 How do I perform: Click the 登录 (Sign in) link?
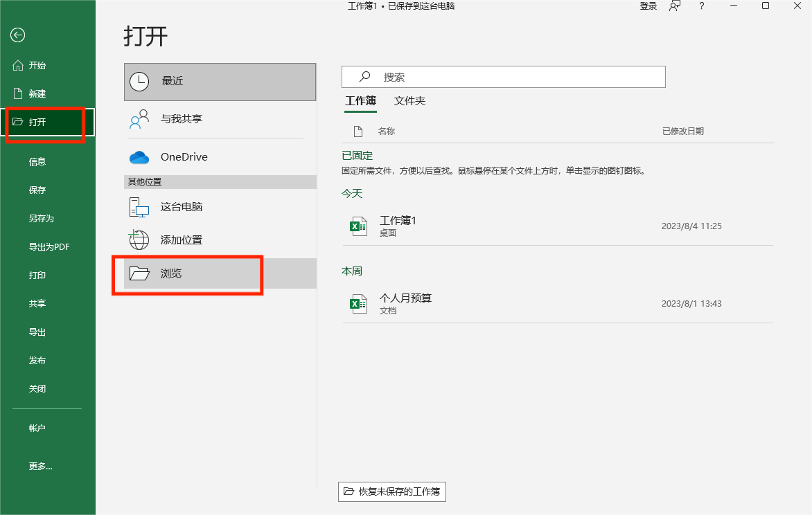coord(648,6)
